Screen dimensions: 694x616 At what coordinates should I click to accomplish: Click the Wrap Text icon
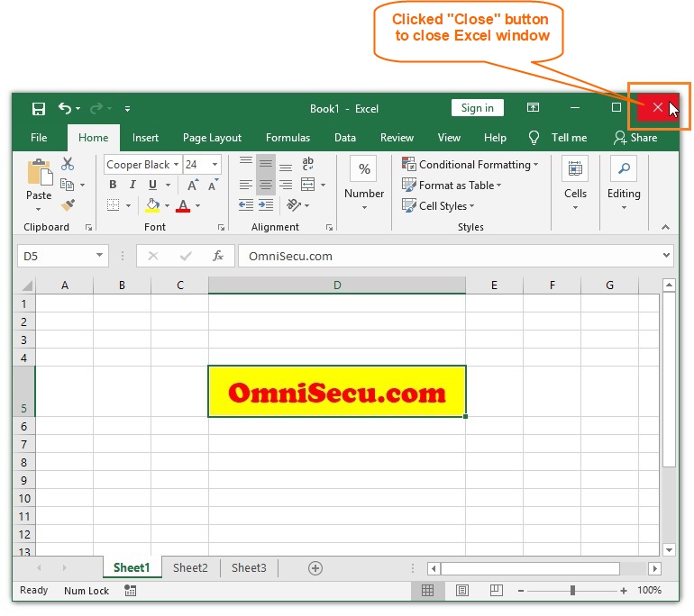pos(307,164)
